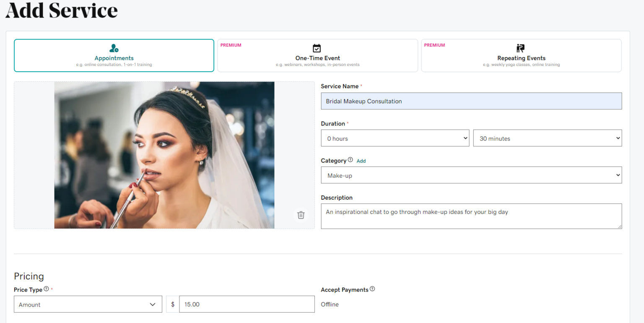Click the Appointments person icon

(114, 48)
